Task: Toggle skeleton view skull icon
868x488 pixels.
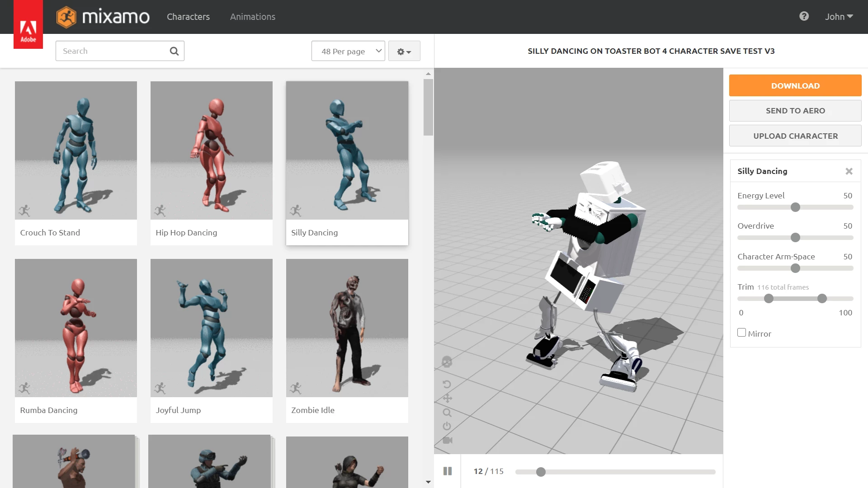Action: 447,362
